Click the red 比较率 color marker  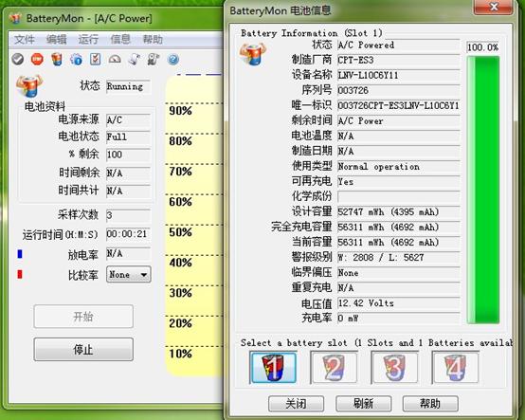pos(20,274)
